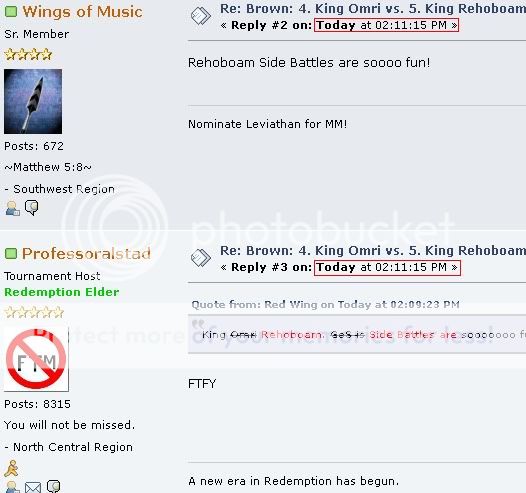This screenshot has height=493, width=526.
Task: Follow the Quote from Red Wing link
Action: coord(325,305)
